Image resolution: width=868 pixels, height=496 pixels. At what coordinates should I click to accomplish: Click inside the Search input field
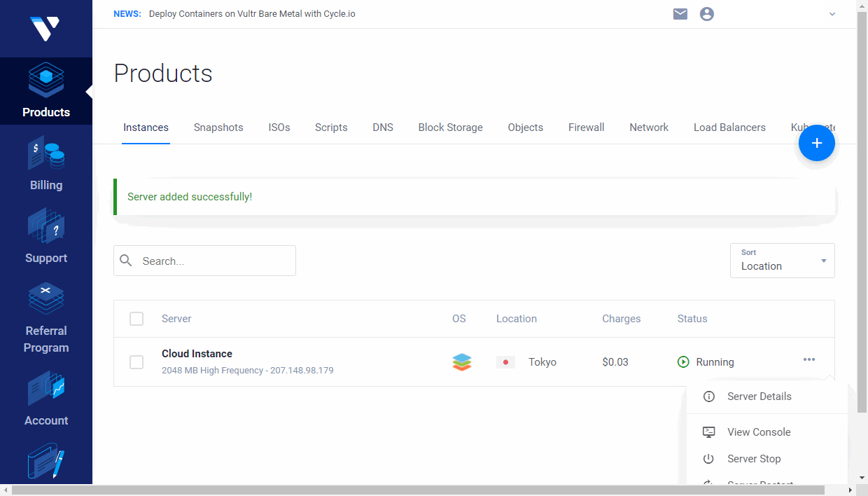tap(204, 261)
